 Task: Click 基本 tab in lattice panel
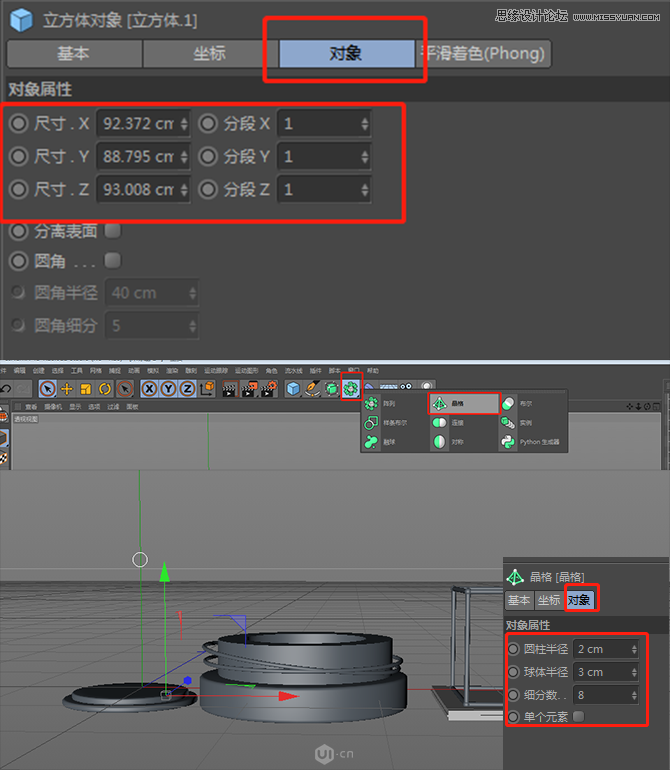click(x=518, y=600)
